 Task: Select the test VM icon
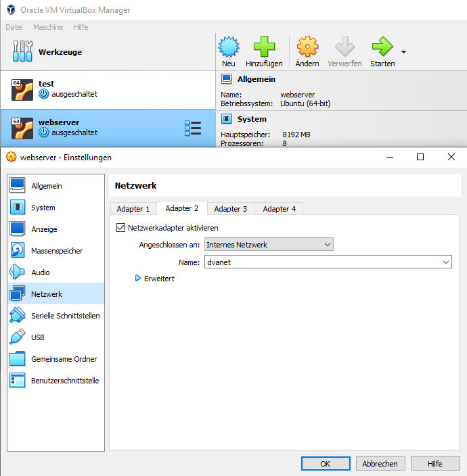point(22,90)
